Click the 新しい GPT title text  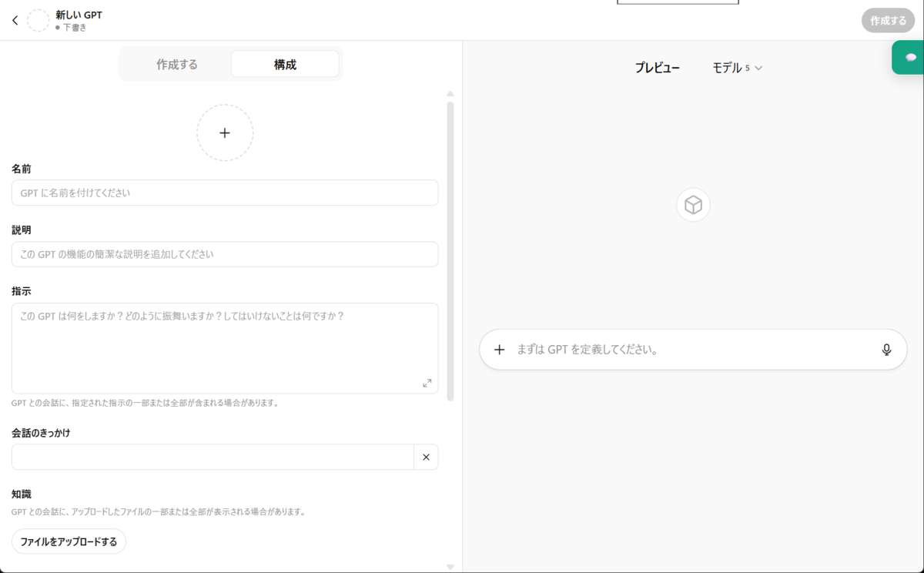(x=79, y=15)
